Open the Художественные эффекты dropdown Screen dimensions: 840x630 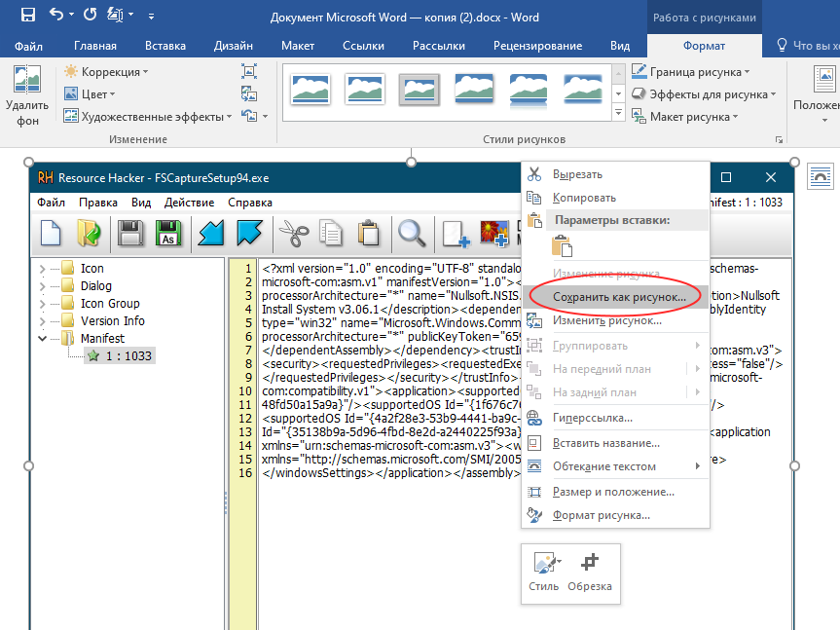[147, 116]
